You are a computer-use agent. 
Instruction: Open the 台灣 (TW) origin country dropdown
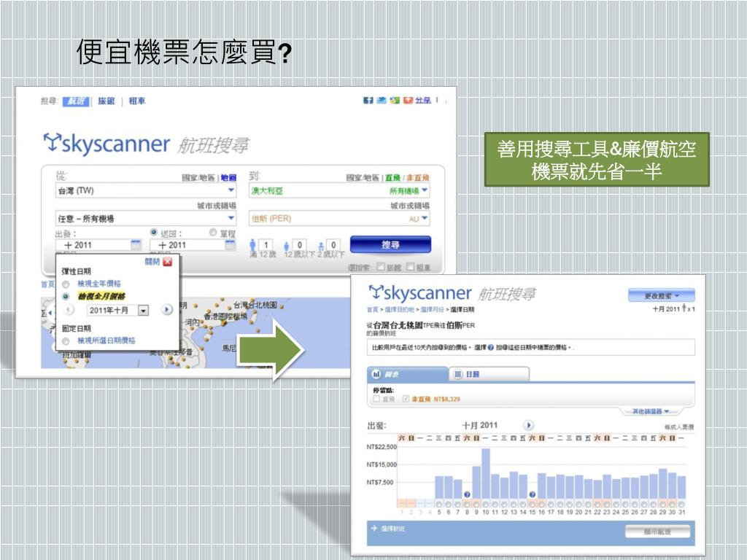[x=146, y=190]
